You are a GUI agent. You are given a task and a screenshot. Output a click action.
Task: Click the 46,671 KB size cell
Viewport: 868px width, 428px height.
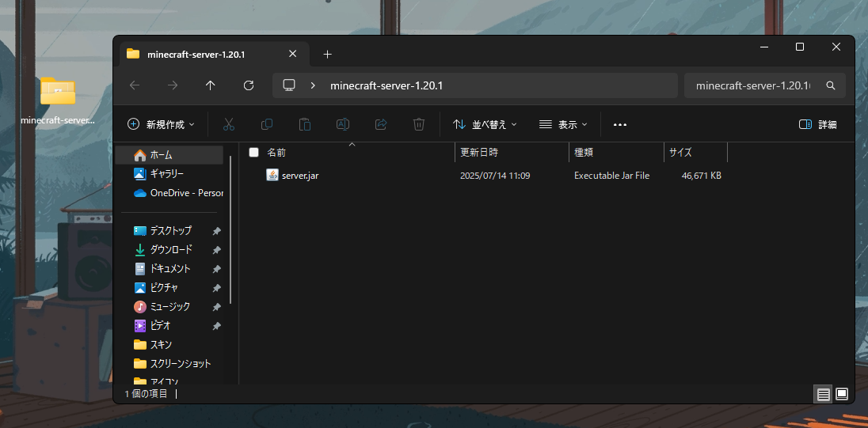[x=702, y=176]
